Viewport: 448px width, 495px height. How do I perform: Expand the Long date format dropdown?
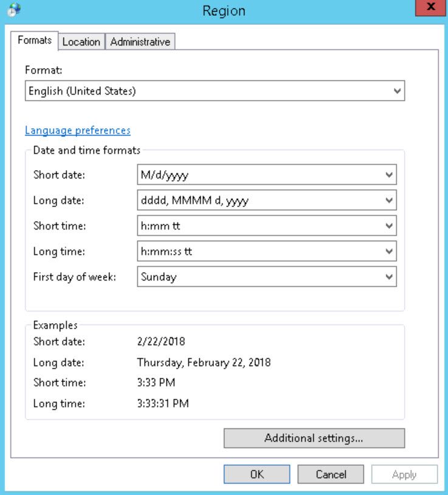tap(267, 200)
